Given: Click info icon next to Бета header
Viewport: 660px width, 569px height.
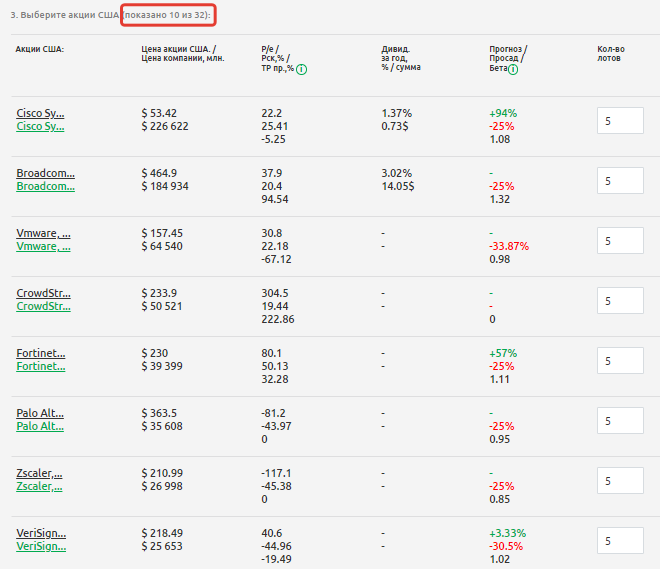Looking at the screenshot, I should point(513,69).
